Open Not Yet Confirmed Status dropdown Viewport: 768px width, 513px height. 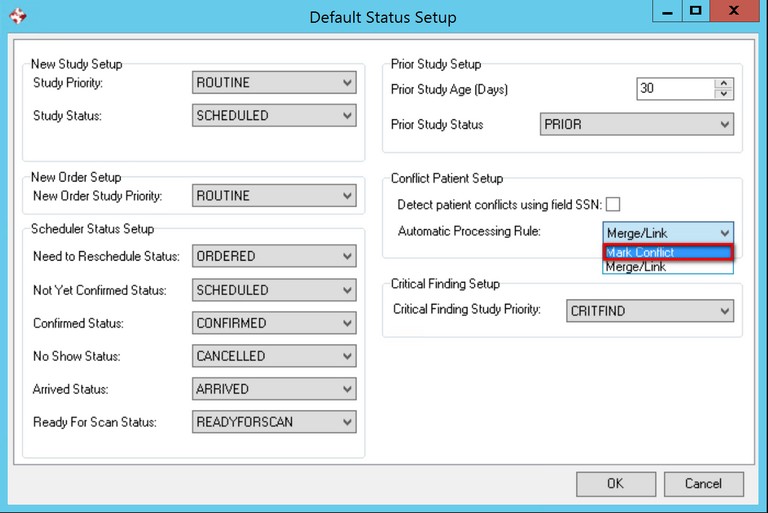pyautogui.click(x=274, y=290)
